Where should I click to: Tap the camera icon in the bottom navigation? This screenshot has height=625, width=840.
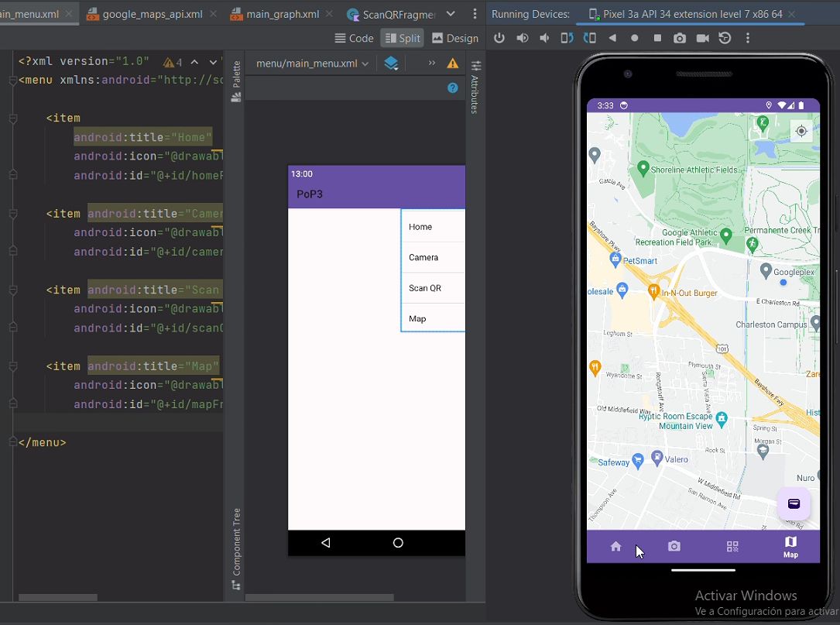(674, 547)
